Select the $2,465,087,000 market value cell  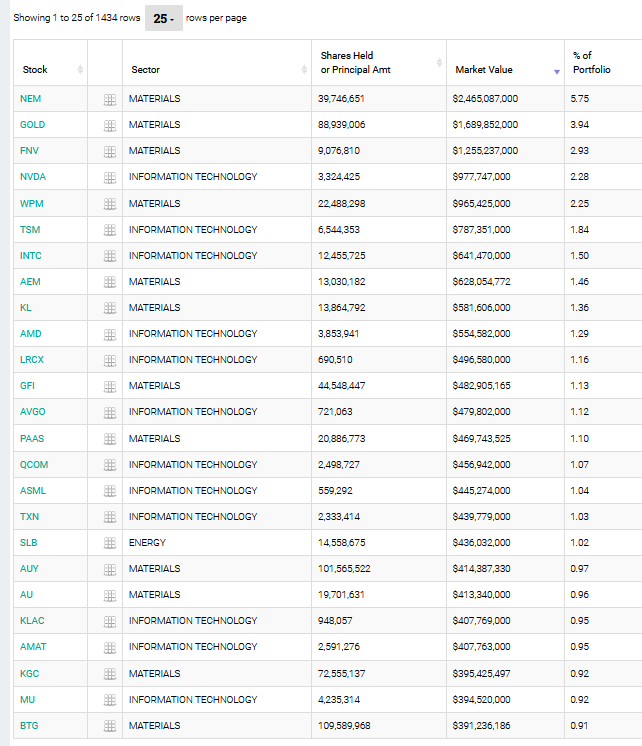point(505,99)
